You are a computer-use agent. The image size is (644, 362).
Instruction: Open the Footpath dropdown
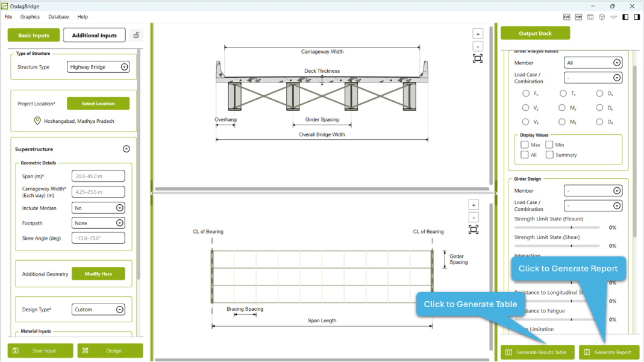coord(98,223)
